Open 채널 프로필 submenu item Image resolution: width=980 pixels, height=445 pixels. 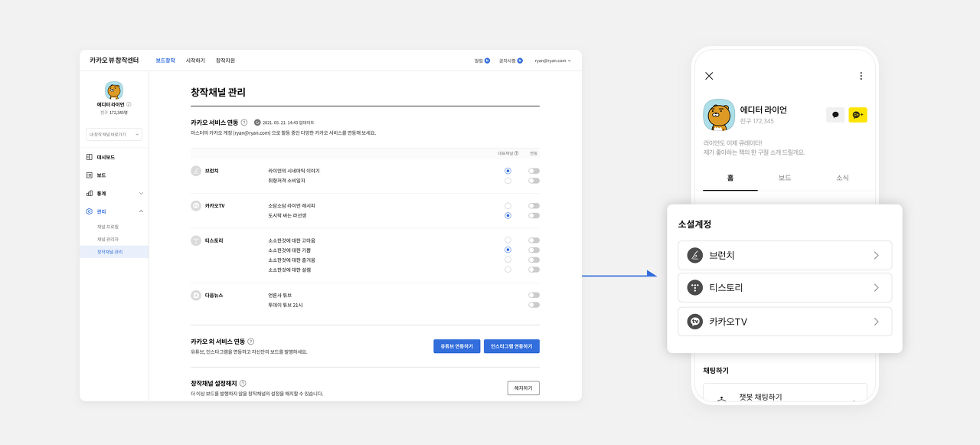[x=108, y=227]
